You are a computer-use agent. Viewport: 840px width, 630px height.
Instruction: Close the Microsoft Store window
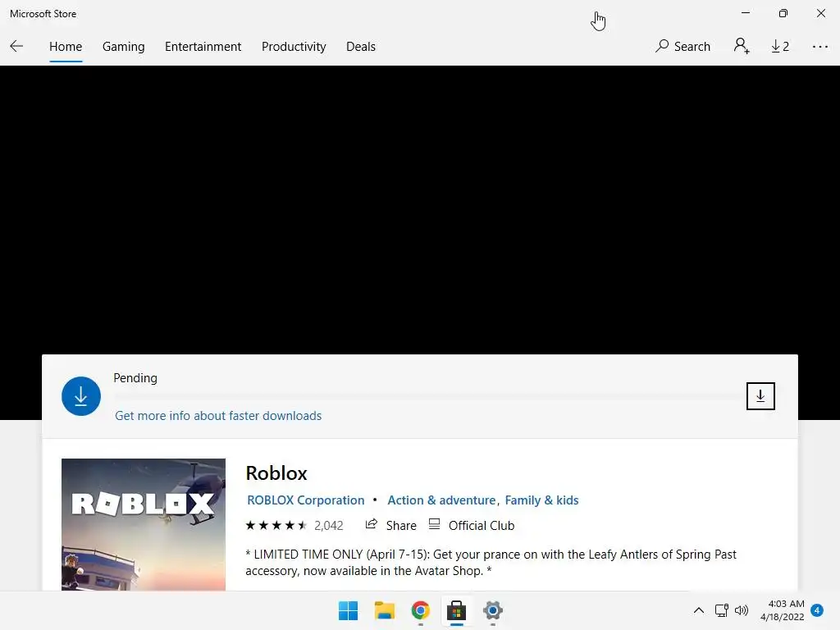point(820,13)
